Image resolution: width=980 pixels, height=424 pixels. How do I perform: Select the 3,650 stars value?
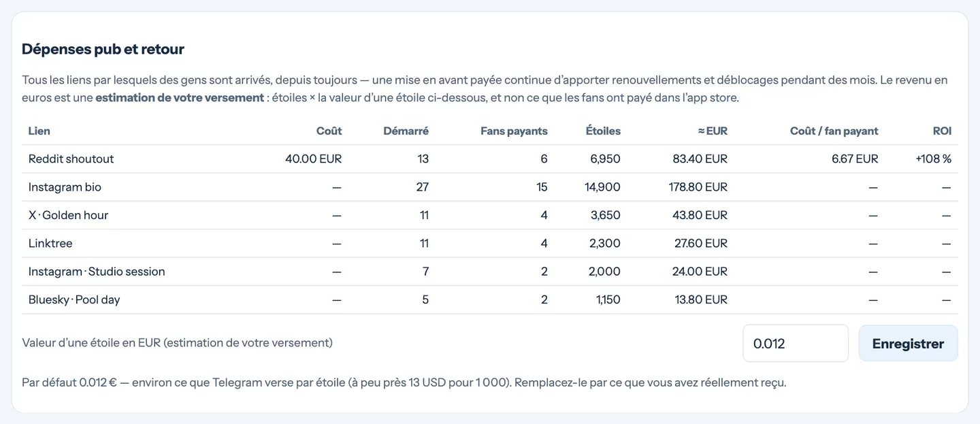[x=605, y=215]
